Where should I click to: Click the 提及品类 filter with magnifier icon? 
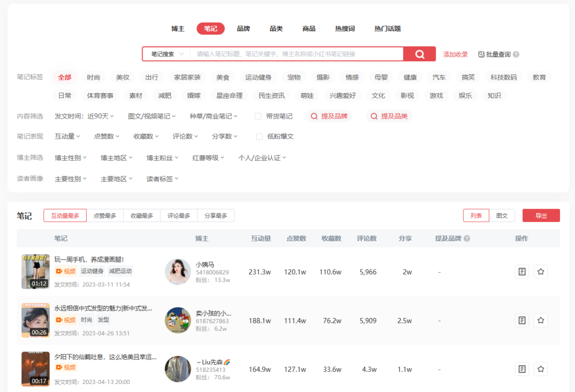pyautogui.click(x=389, y=116)
